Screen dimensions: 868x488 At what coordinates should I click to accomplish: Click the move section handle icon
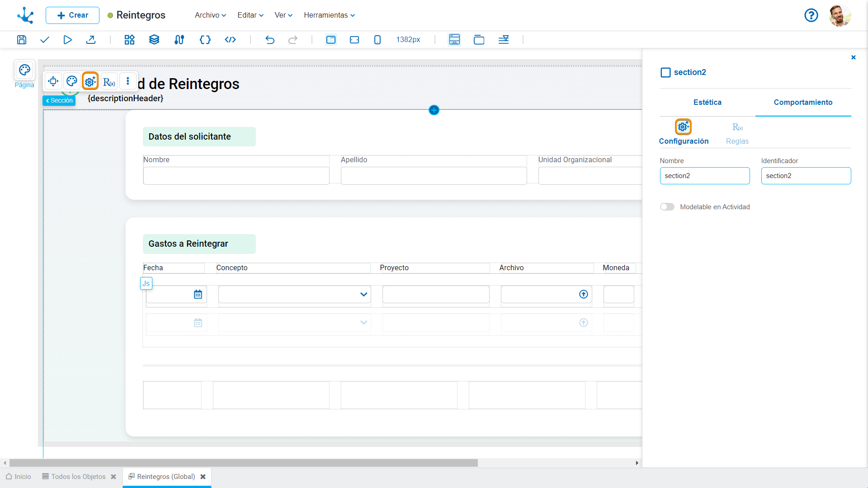coord(53,81)
